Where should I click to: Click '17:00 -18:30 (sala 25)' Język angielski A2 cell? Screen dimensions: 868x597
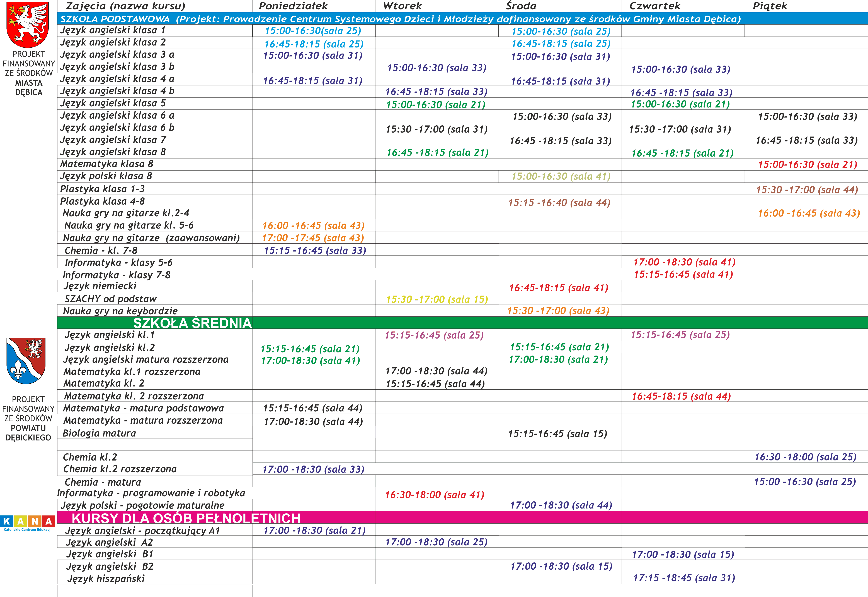[x=437, y=542]
